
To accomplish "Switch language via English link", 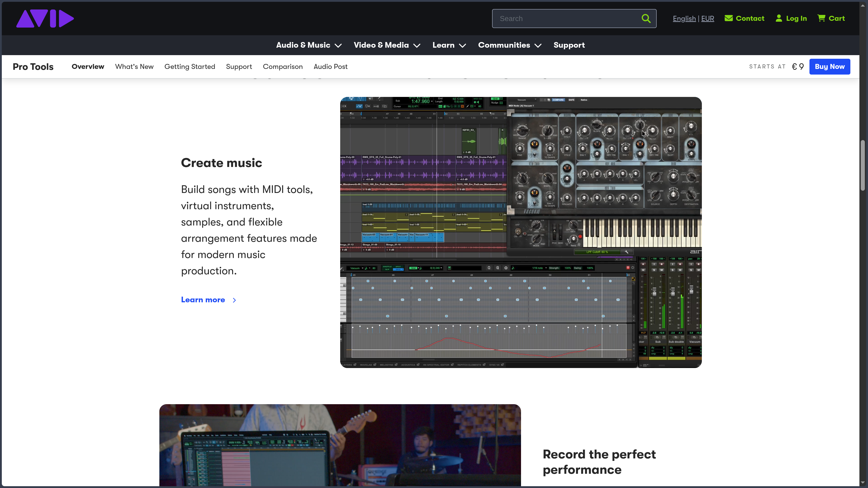I will pos(684,19).
